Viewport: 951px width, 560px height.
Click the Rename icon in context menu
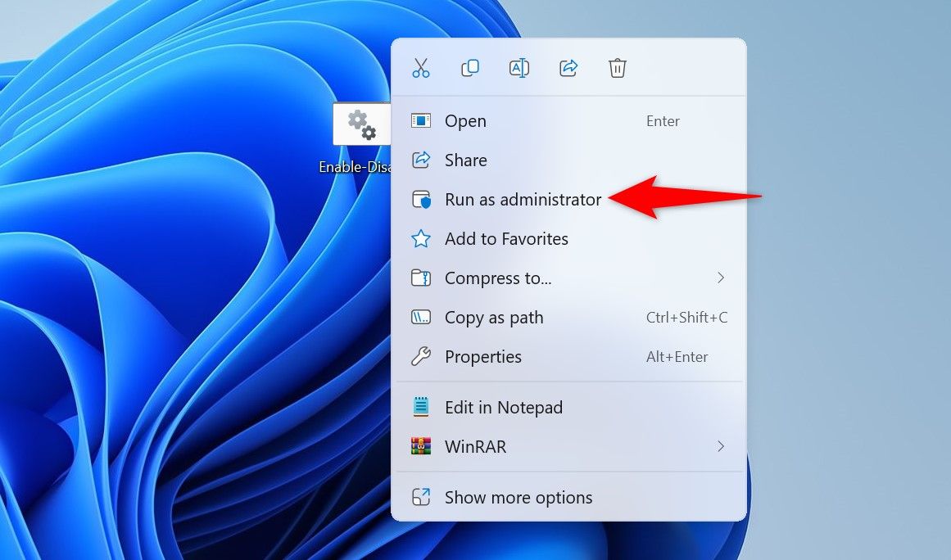pyautogui.click(x=519, y=68)
